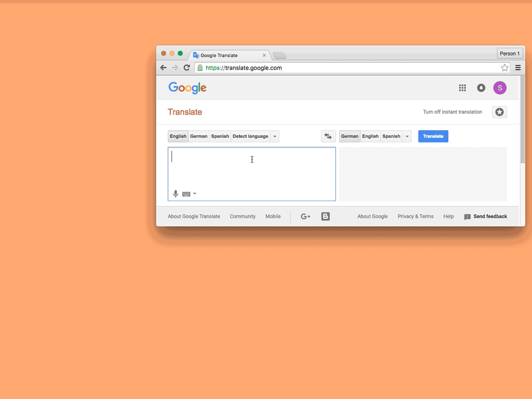Click the Google+ social icon in footer
Viewport: 532px width, 399px height.
305,216
